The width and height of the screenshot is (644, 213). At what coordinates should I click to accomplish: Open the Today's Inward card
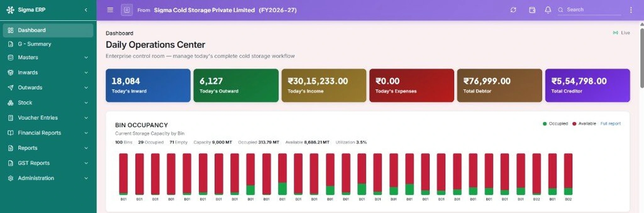(x=148, y=85)
